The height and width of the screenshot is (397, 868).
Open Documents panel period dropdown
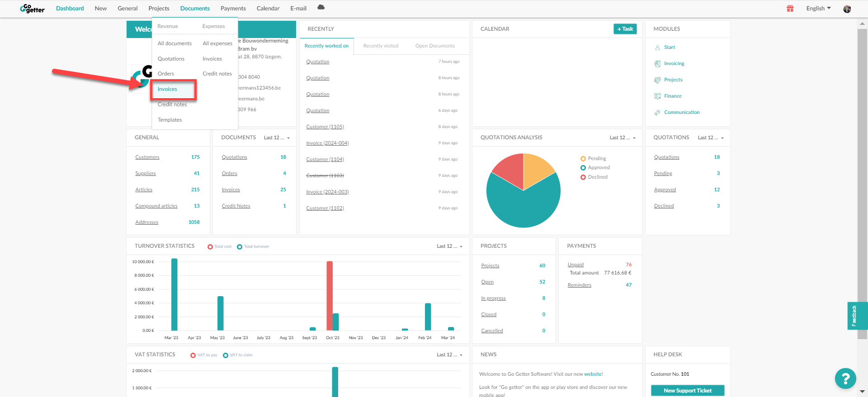277,137
